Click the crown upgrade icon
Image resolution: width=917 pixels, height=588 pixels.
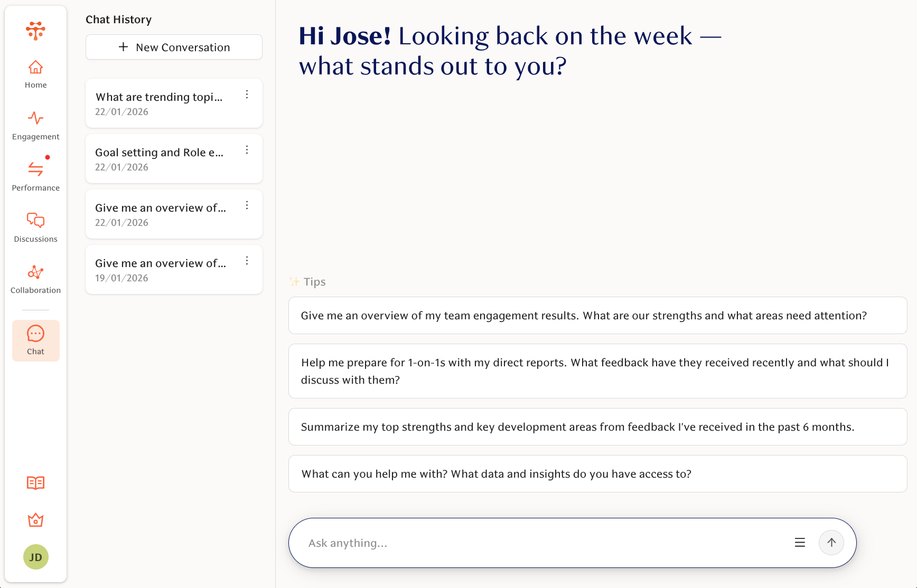coord(35,520)
